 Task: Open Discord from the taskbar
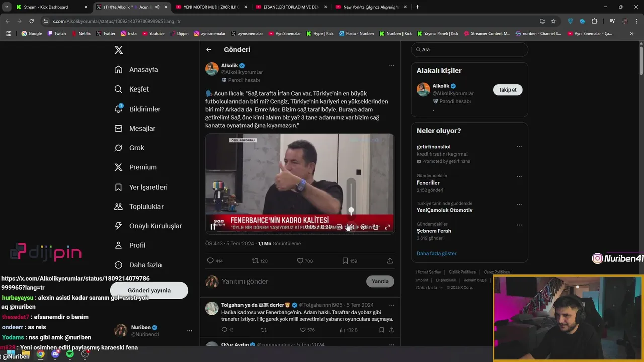tap(55, 354)
